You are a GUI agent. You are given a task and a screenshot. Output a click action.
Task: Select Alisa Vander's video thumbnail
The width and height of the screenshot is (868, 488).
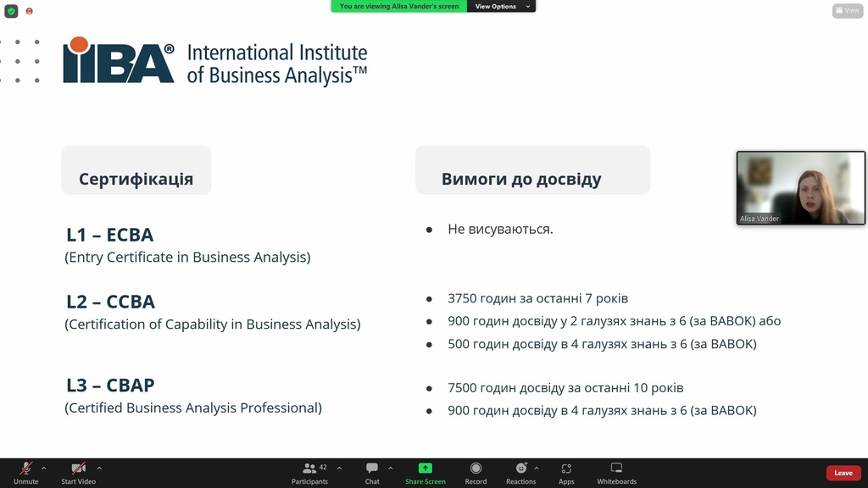(x=800, y=187)
